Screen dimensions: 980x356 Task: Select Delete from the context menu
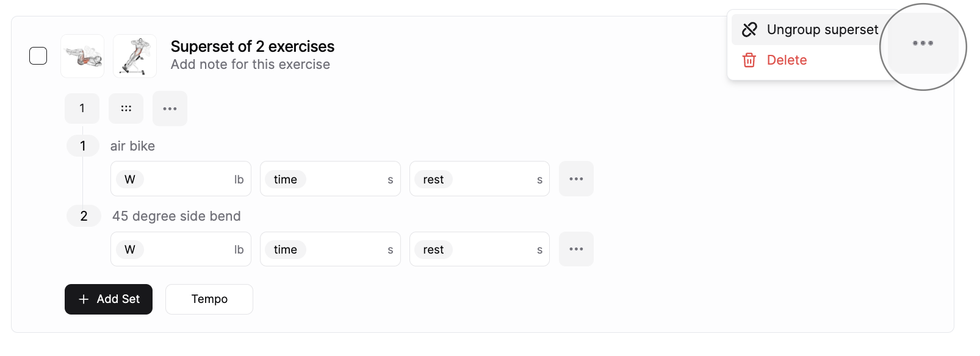coord(787,60)
